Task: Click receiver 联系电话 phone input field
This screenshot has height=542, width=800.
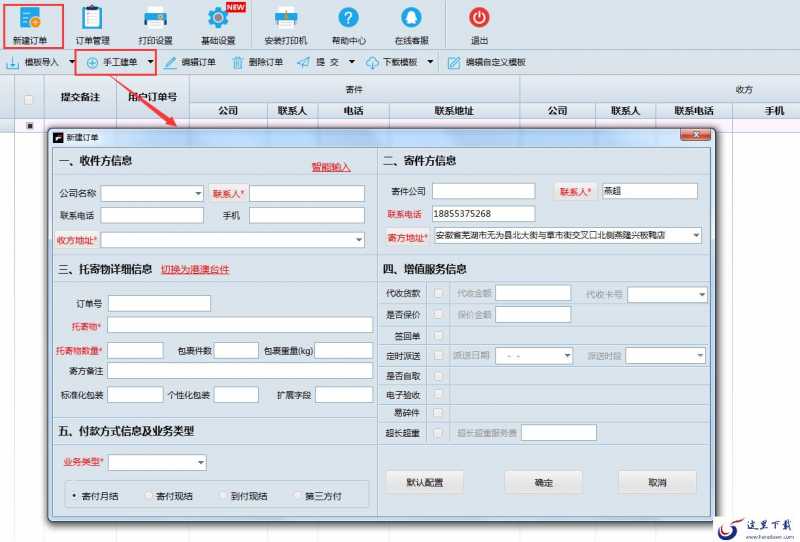Action: click(x=152, y=215)
